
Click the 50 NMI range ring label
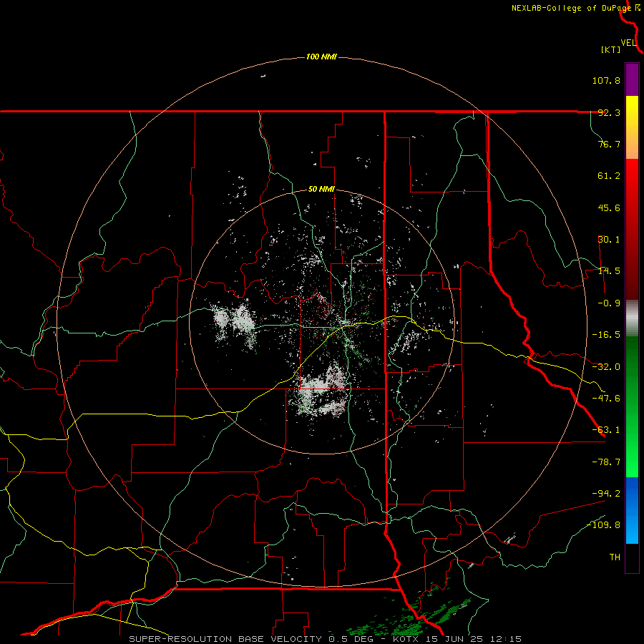(x=321, y=190)
